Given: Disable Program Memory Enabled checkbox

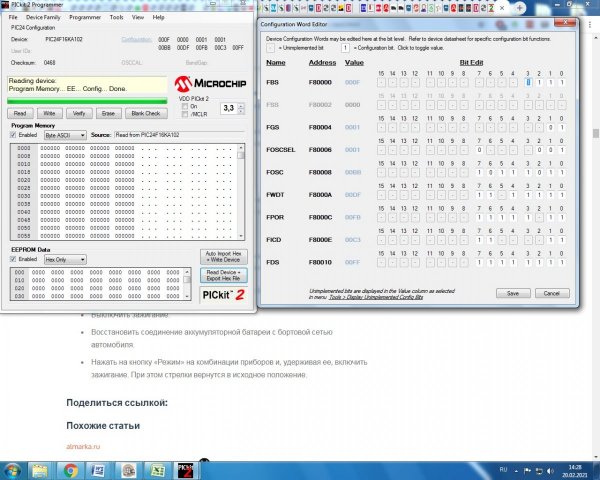Looking at the screenshot, I should 14,133.
